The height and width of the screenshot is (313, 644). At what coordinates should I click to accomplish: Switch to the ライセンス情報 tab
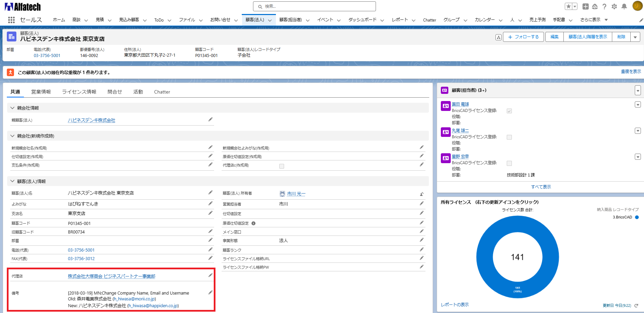point(79,92)
